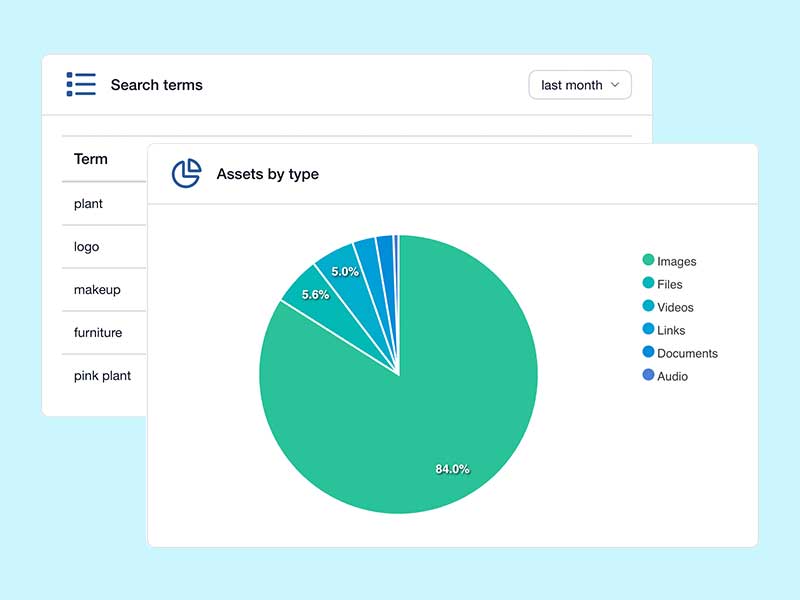Select the logo search term row
This screenshot has width=800, height=600.
(x=87, y=247)
